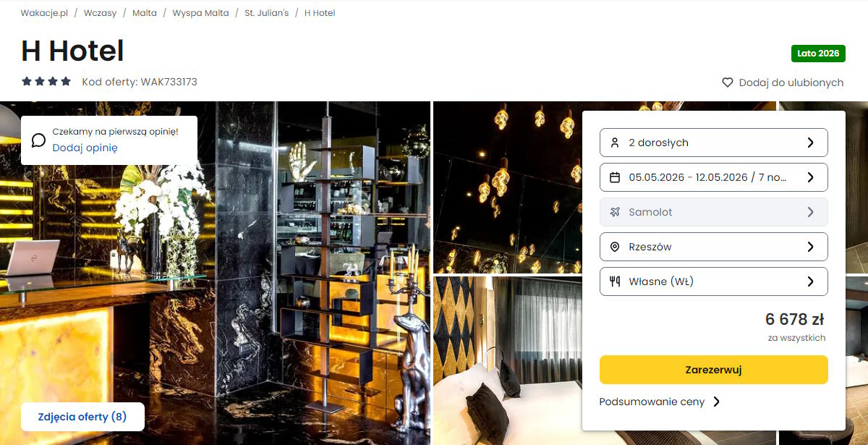
Task: Click the calendar icon in date field
Action: tap(615, 177)
